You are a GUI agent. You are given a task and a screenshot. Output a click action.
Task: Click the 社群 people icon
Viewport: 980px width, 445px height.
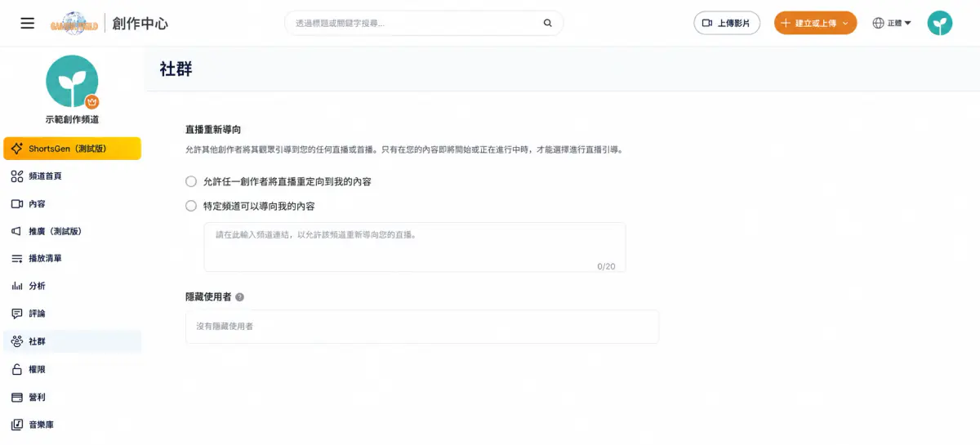pos(16,341)
